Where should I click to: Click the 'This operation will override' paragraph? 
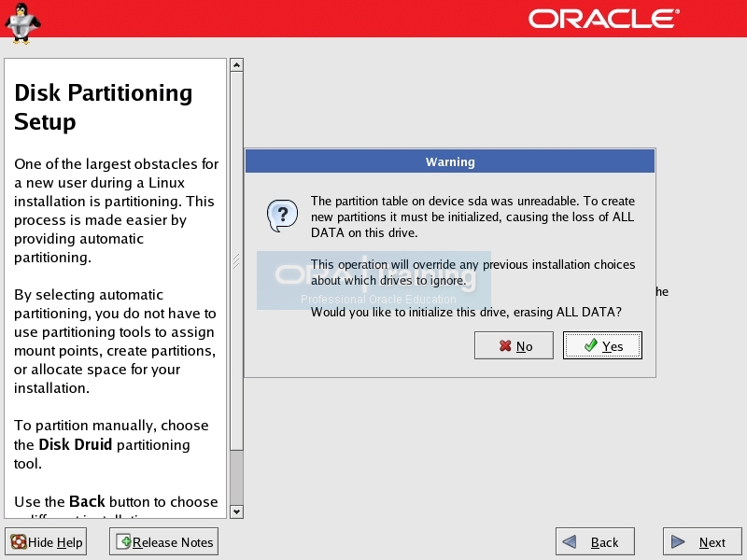coord(473,272)
